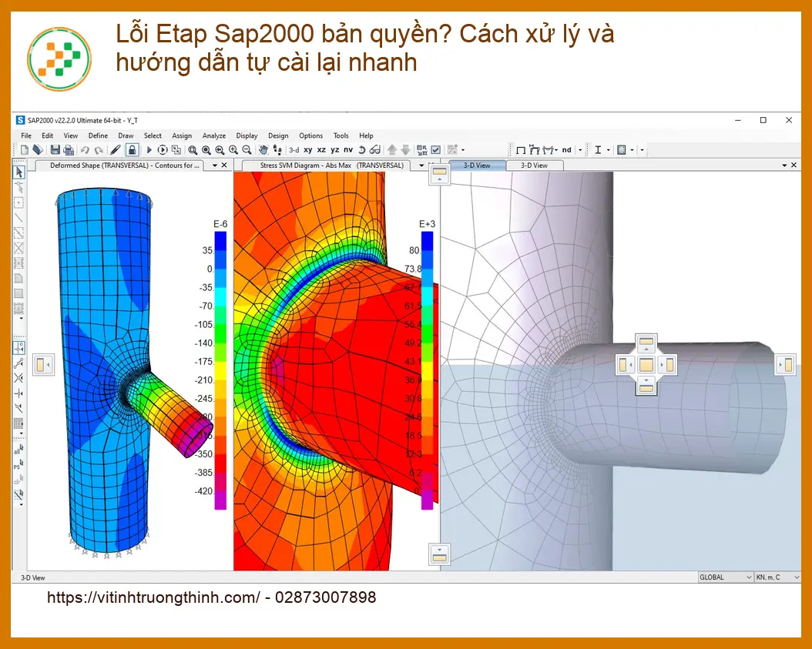
Task: Open the Design menu
Action: click(x=278, y=135)
